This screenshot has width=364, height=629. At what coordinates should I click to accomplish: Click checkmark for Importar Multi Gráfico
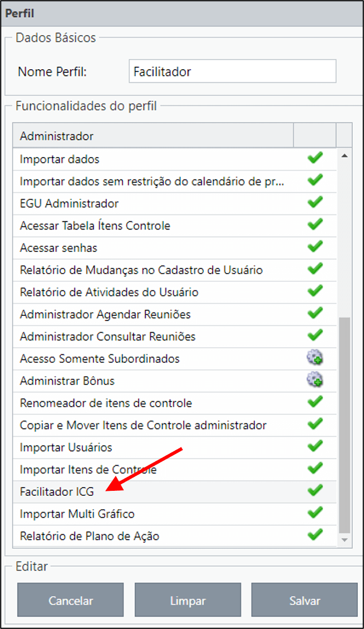pos(315,512)
